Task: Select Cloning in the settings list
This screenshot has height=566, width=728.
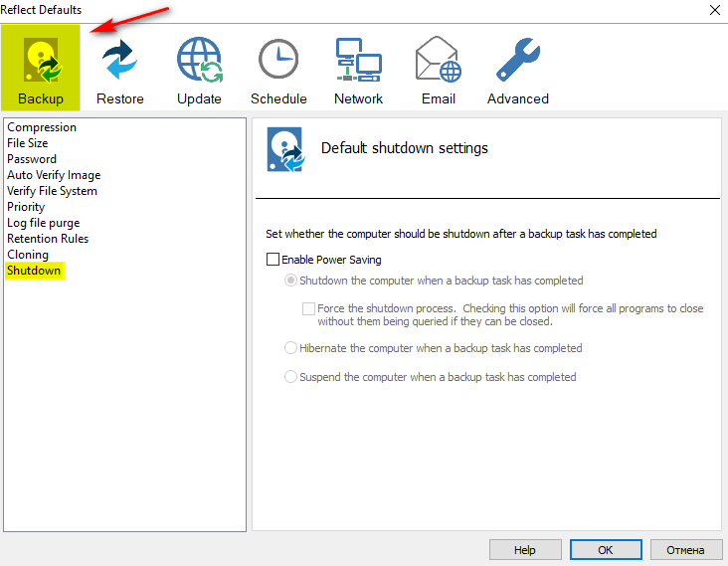Action: coord(28,255)
